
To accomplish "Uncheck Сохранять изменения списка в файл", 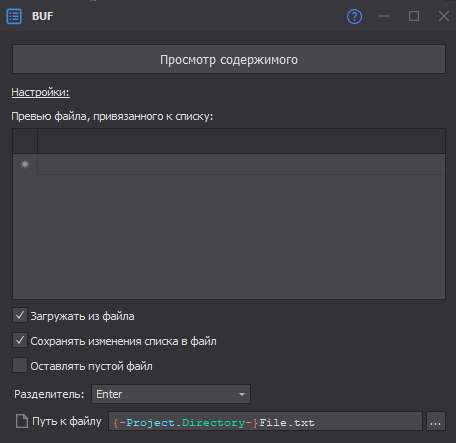I will (20, 340).
